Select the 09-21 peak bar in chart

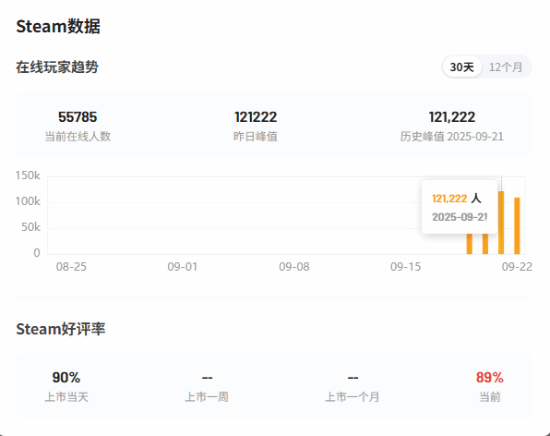pos(501,222)
